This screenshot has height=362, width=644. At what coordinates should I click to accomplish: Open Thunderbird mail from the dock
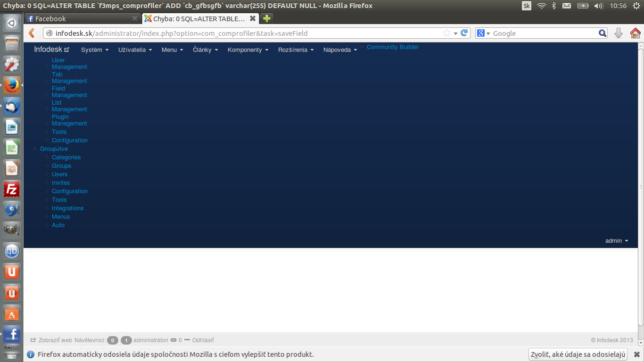click(x=12, y=106)
